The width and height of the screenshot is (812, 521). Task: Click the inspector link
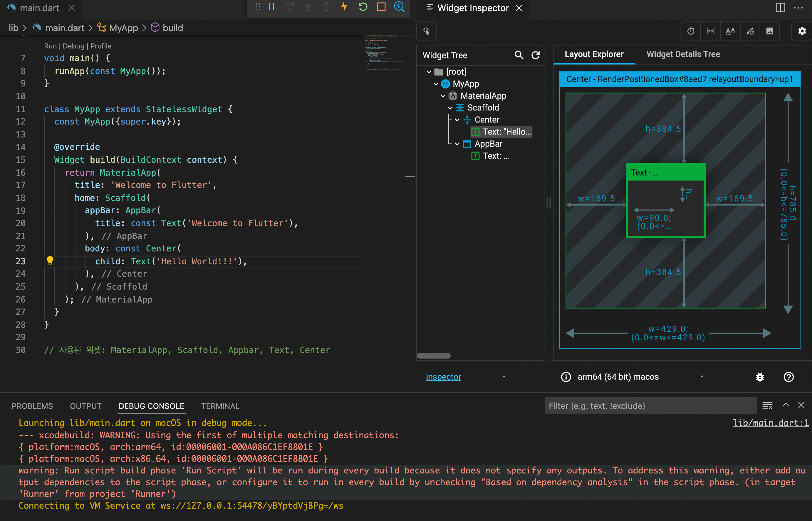pos(443,377)
